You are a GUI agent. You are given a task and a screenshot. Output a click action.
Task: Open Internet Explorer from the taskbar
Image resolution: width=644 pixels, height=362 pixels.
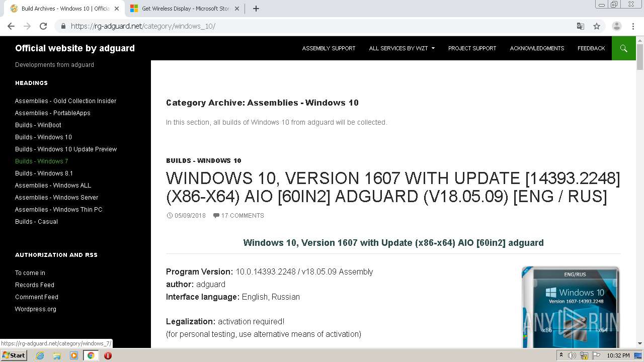40,355
